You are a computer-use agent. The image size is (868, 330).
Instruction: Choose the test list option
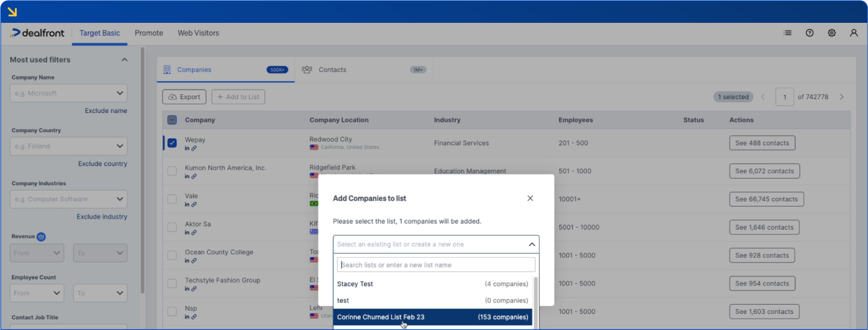click(x=432, y=301)
